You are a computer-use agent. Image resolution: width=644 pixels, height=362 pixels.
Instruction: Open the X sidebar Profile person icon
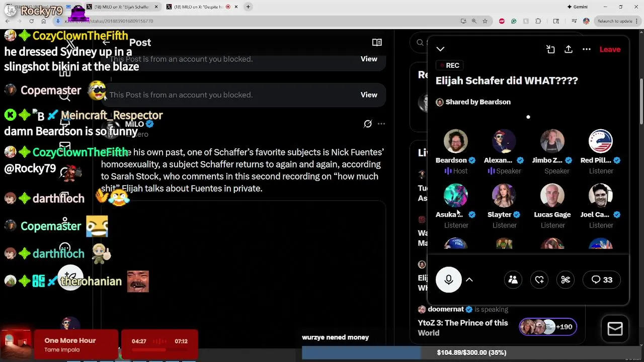[x=65, y=223]
